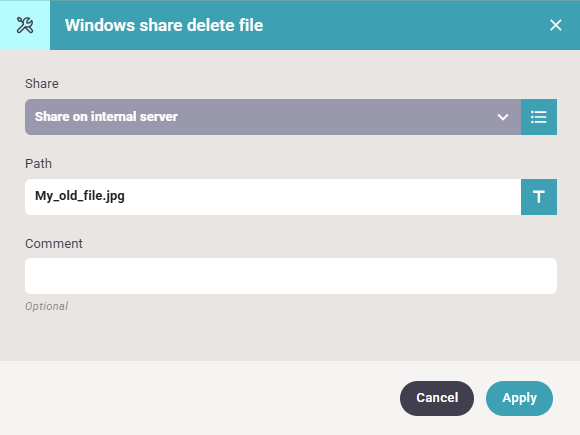
Task: Click the Optional hint text
Action: point(47,306)
